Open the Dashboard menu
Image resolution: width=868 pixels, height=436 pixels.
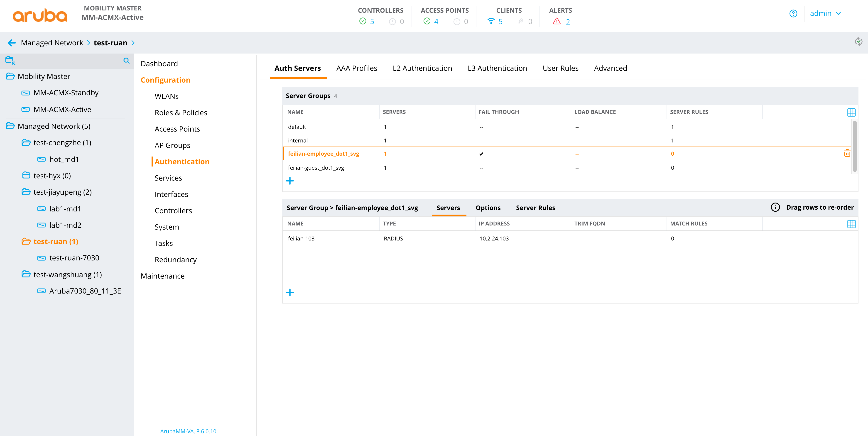click(x=159, y=64)
